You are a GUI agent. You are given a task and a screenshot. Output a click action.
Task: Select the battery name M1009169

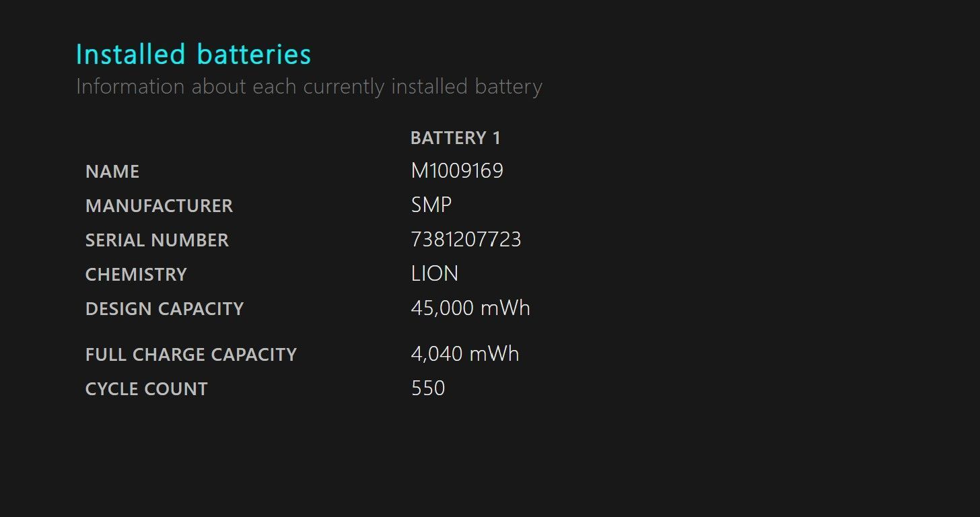pyautogui.click(x=457, y=171)
